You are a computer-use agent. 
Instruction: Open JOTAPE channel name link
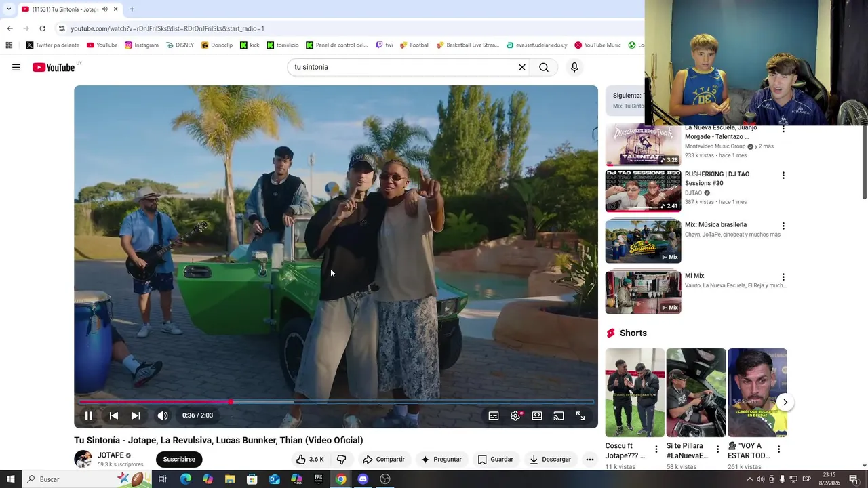click(111, 455)
